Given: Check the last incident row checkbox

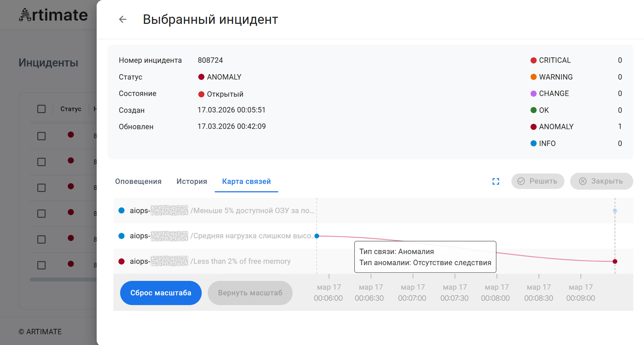Looking at the screenshot, I should click(41, 265).
